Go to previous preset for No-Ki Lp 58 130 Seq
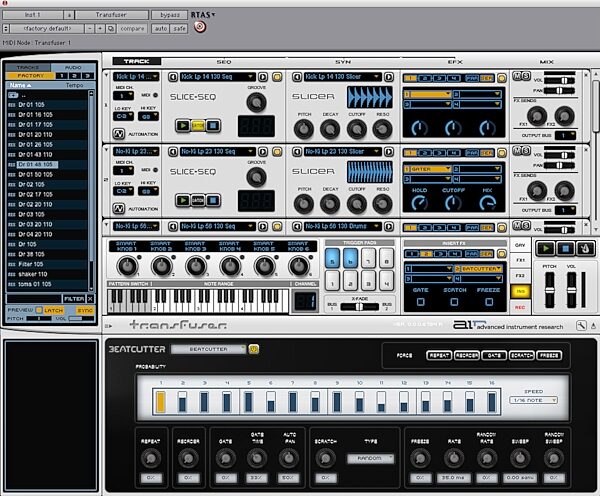The image size is (600, 496). pyautogui.click(x=173, y=227)
